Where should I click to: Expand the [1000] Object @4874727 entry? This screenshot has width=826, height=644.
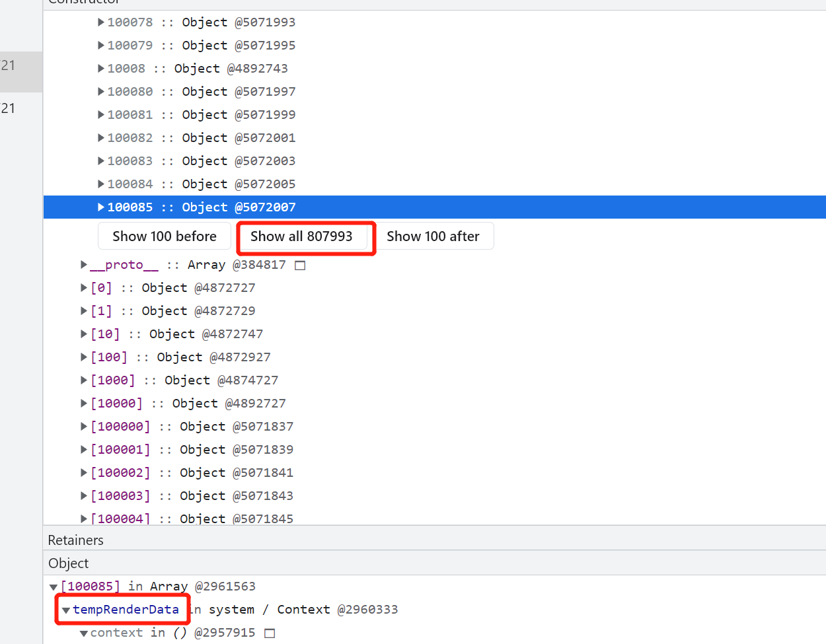click(84, 380)
